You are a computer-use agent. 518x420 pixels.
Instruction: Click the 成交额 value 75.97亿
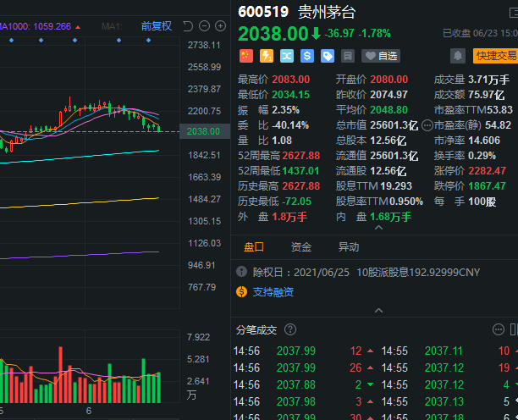[x=487, y=95]
